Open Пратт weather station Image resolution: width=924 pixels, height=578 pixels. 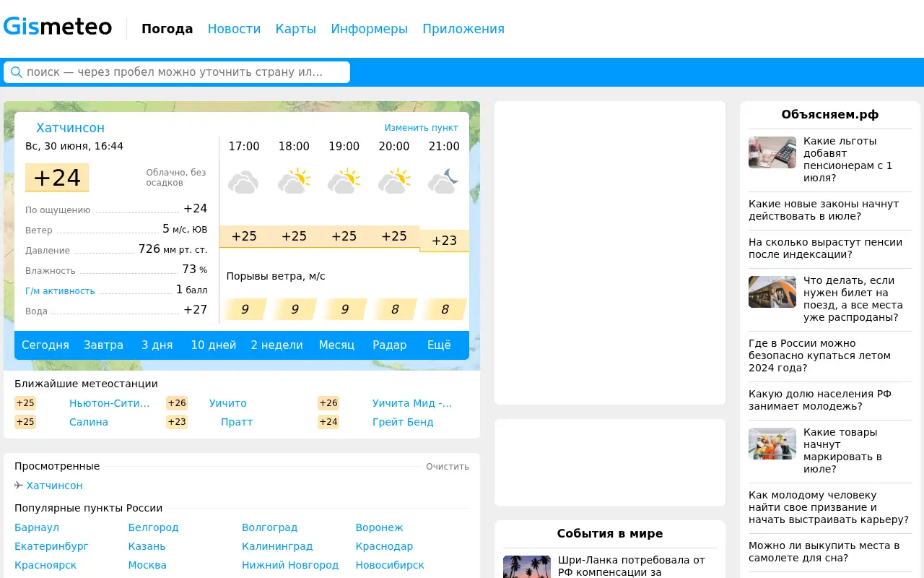click(x=237, y=422)
